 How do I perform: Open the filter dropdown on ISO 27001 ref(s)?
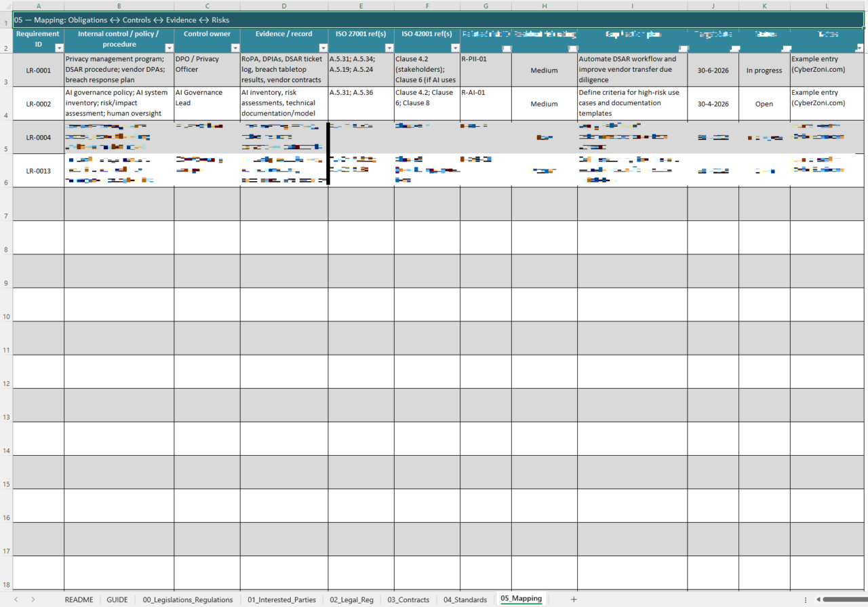point(389,48)
